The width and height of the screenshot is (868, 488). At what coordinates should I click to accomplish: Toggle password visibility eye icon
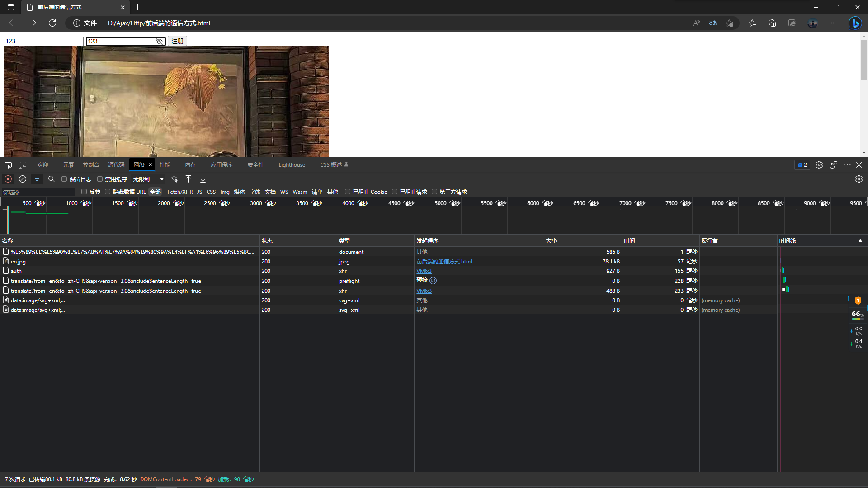159,41
